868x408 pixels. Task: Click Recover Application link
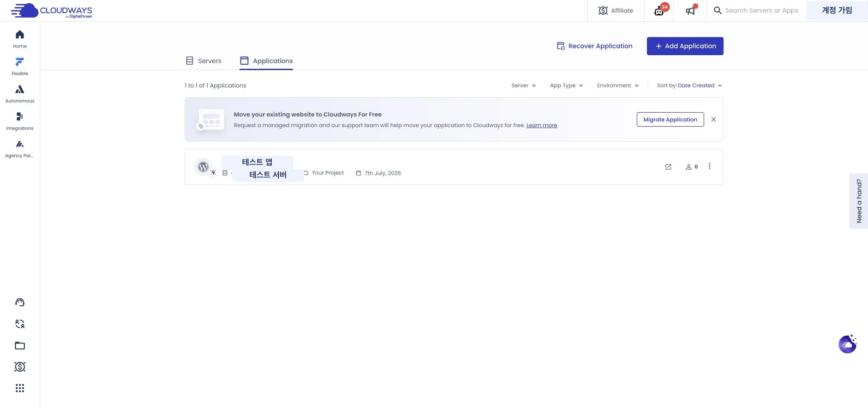[x=594, y=46]
